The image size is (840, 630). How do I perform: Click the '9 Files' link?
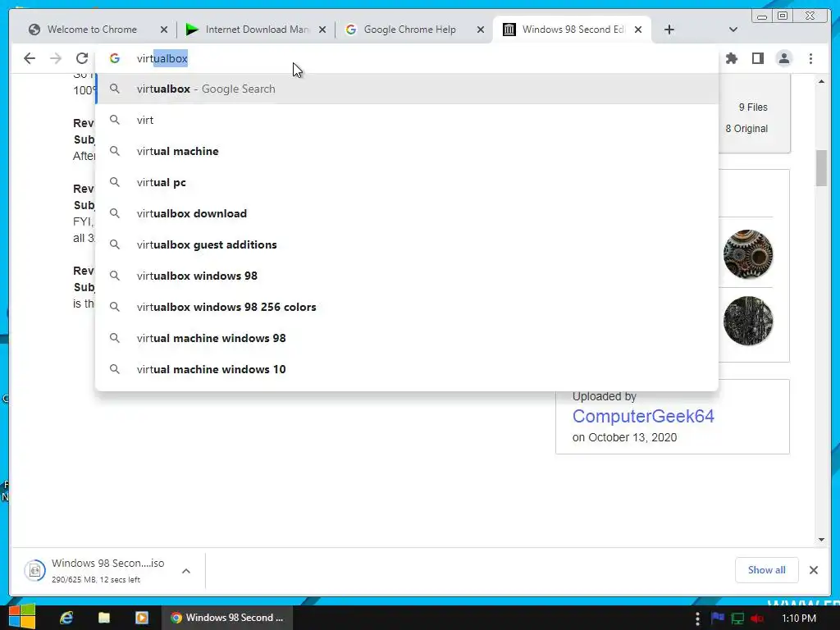tap(753, 107)
